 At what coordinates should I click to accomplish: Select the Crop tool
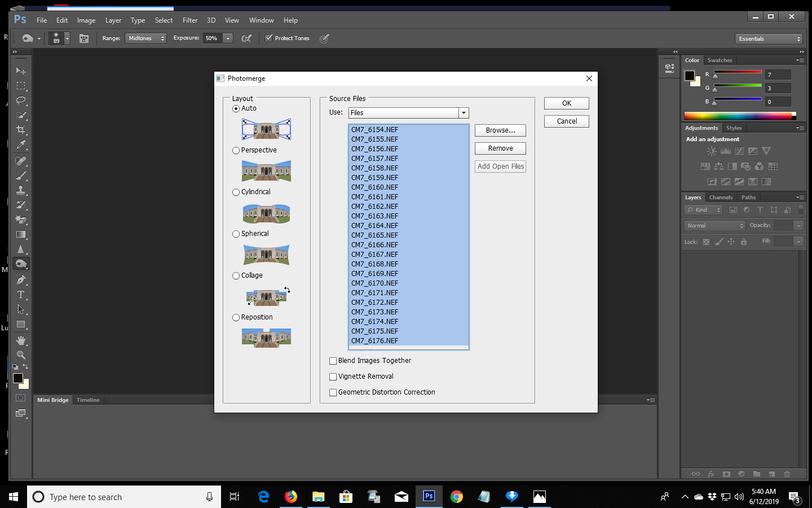pyautogui.click(x=21, y=130)
